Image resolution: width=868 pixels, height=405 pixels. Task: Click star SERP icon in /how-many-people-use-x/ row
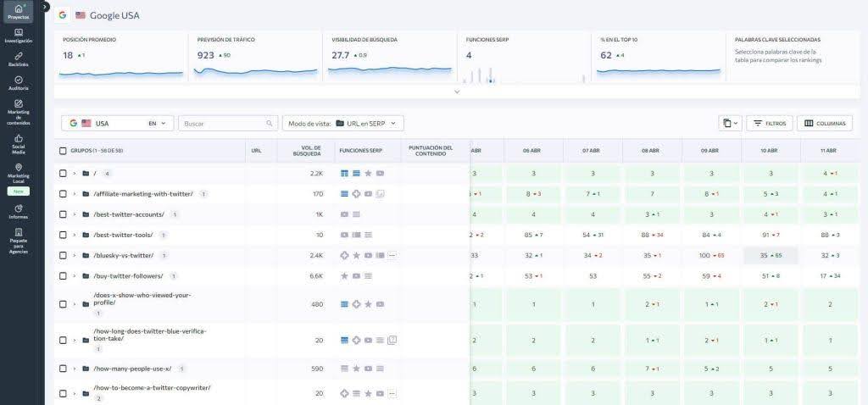pyautogui.click(x=357, y=369)
